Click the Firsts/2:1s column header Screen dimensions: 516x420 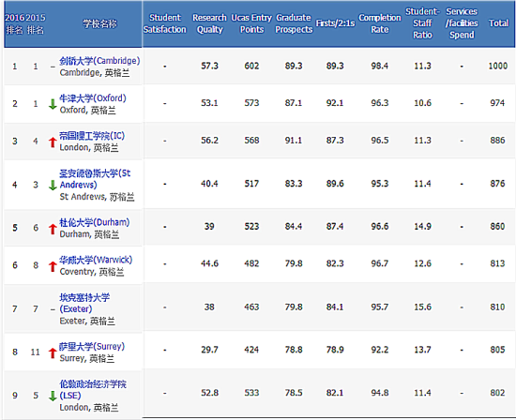coord(335,23)
